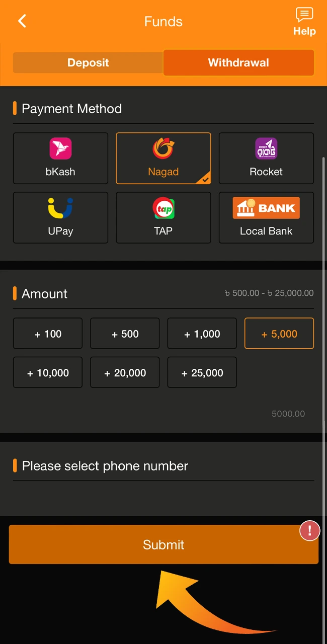Tap the back arrow on Funds screen
Image resolution: width=327 pixels, height=644 pixels.
tap(22, 21)
